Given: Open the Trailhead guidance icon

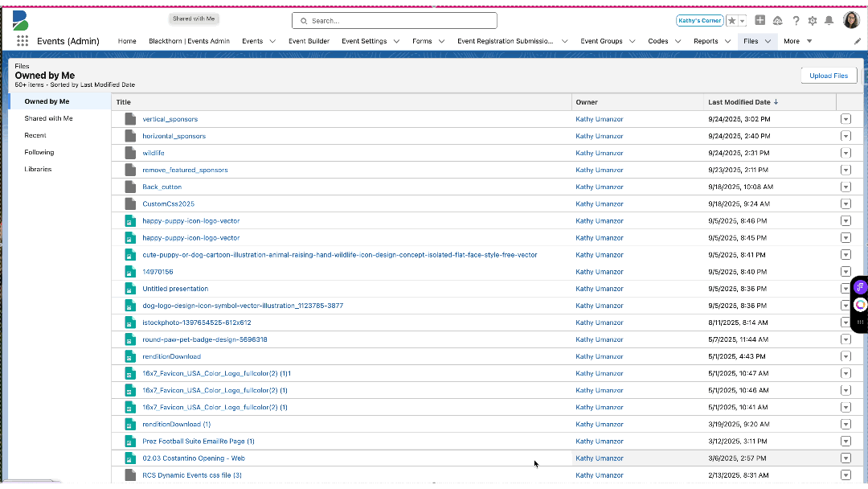Looking at the screenshot, I should (x=778, y=21).
